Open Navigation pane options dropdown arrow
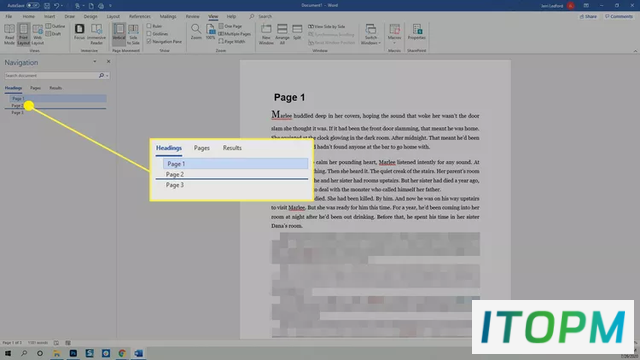Image resolution: width=640 pixels, height=360 pixels. 95,62
